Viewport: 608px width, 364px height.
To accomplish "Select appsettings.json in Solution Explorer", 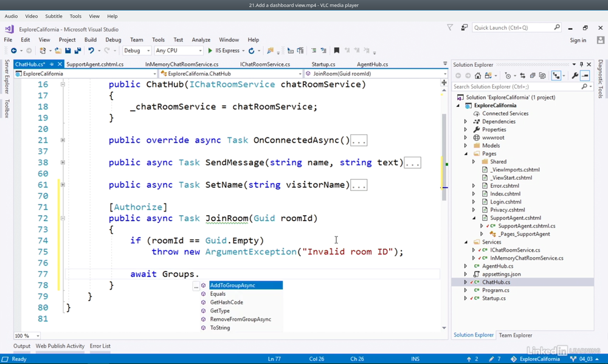I will (x=502, y=274).
